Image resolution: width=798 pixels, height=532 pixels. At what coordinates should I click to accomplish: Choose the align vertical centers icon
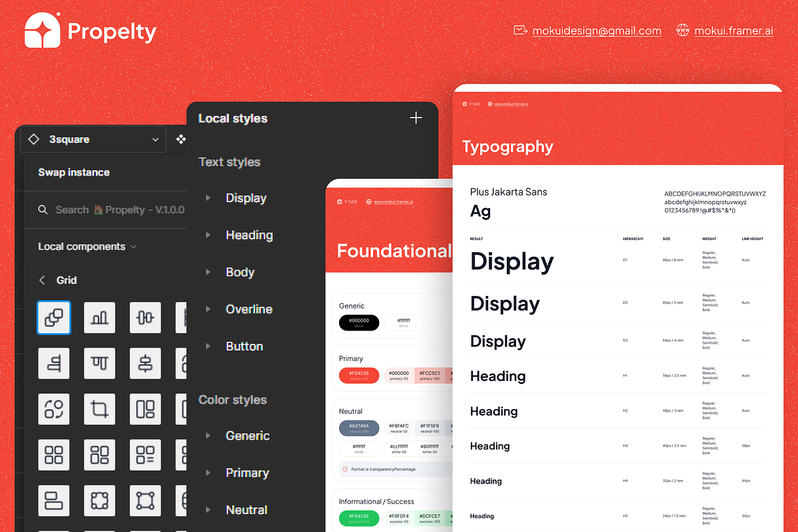(x=146, y=317)
